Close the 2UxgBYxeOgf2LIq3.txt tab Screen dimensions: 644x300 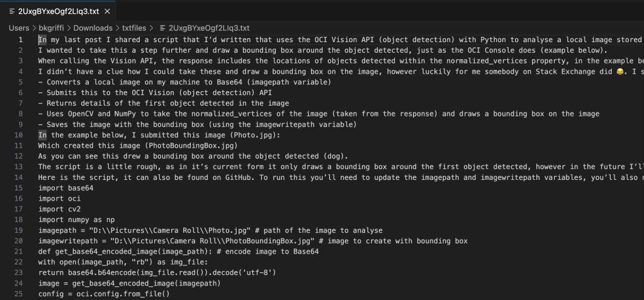point(107,11)
